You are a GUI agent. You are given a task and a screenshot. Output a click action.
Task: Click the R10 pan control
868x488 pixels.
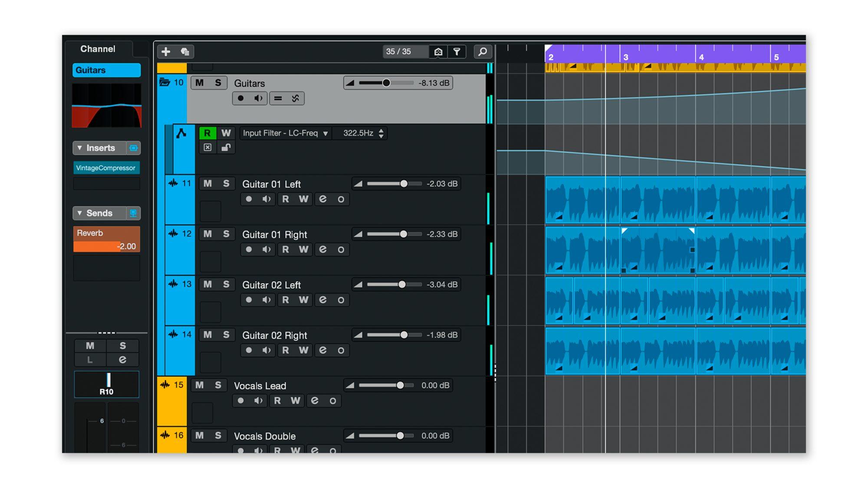107,384
